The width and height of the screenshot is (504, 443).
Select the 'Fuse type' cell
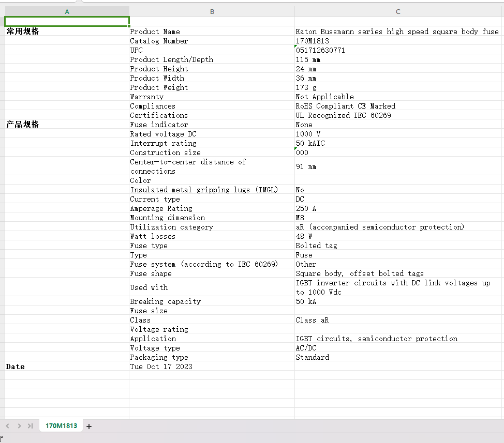pos(212,245)
